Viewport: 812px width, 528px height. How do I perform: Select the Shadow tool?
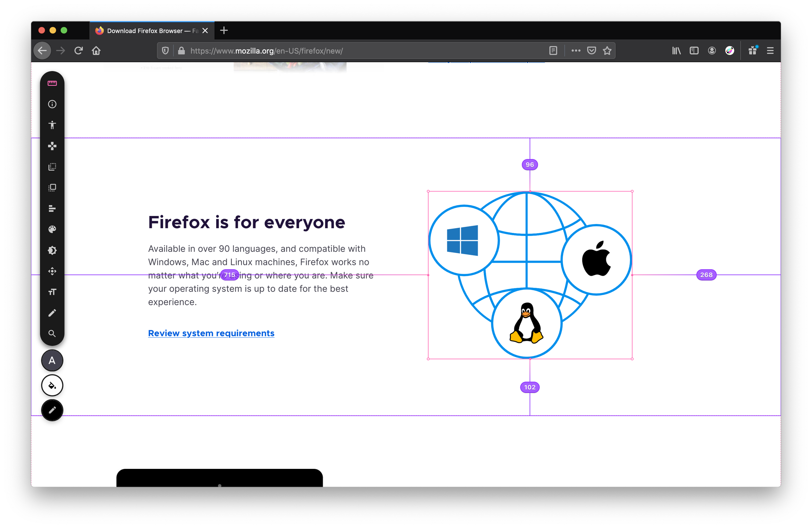click(x=52, y=250)
